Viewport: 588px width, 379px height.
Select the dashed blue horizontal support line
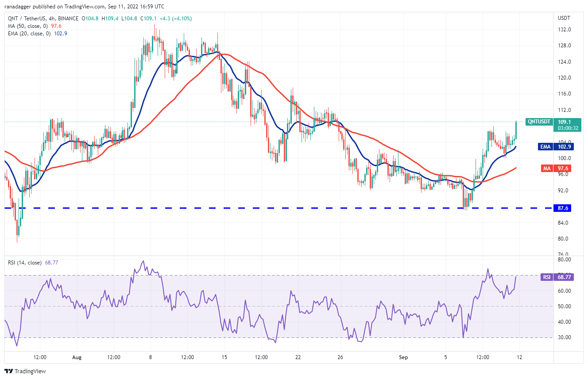[x=266, y=208]
